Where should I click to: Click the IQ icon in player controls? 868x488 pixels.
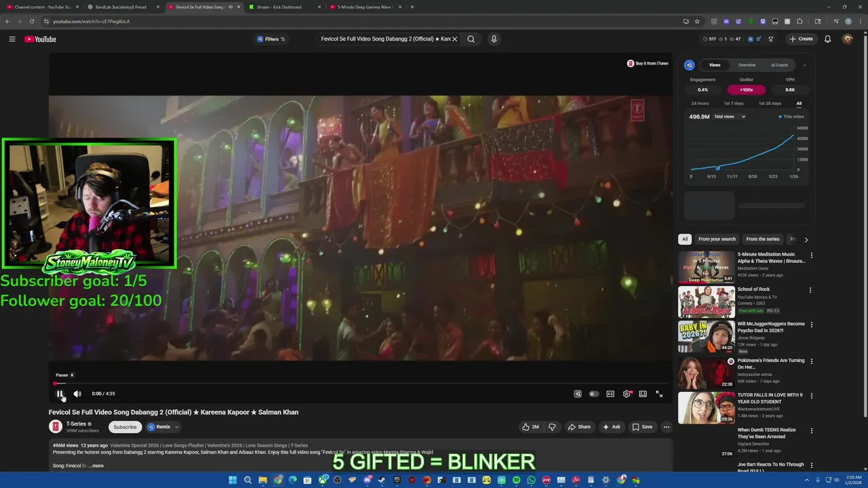pyautogui.click(x=578, y=394)
